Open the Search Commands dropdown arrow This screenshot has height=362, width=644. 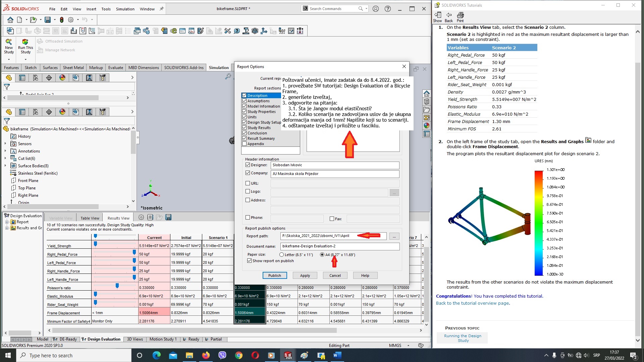click(366, 9)
